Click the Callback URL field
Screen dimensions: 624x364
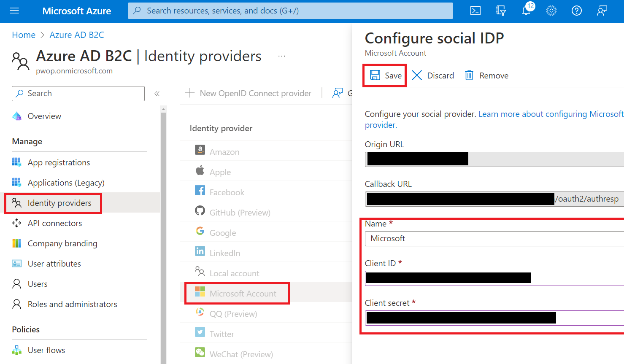(x=494, y=199)
